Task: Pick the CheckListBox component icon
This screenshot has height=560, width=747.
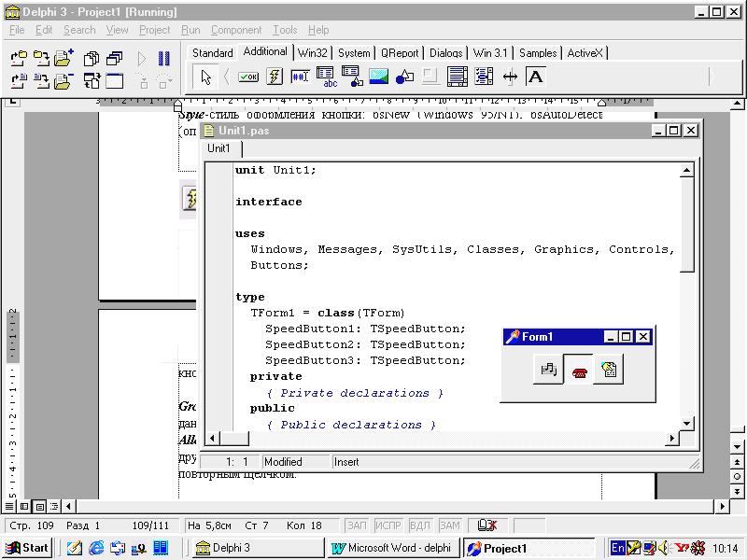Action: point(484,77)
